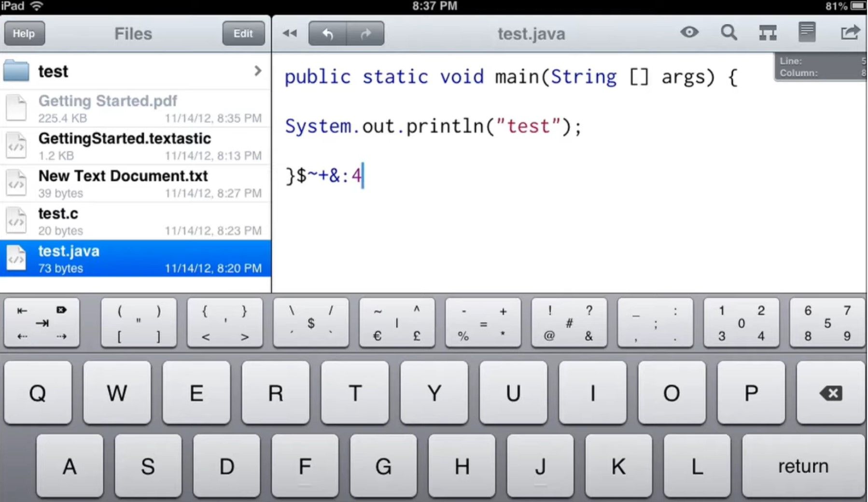Collapse sidebar with double-arrow icon
Viewport: 868px width, 502px height.
[290, 33]
